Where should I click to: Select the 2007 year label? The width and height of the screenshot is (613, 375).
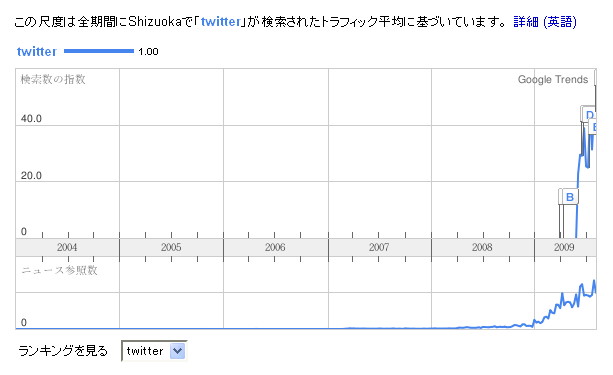click(x=379, y=247)
